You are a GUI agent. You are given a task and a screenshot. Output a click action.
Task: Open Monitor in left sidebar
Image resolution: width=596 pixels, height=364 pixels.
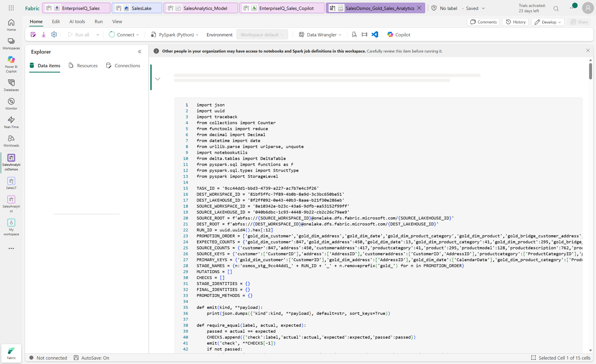click(x=11, y=104)
